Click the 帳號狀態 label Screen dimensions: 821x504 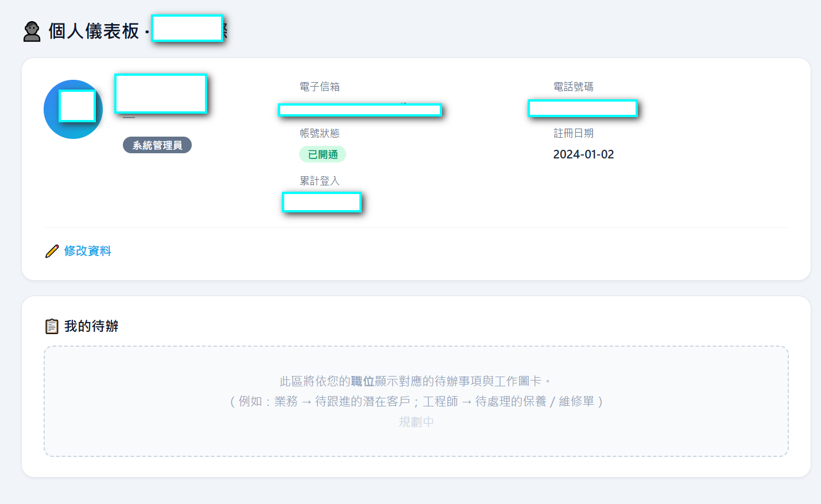tap(320, 133)
